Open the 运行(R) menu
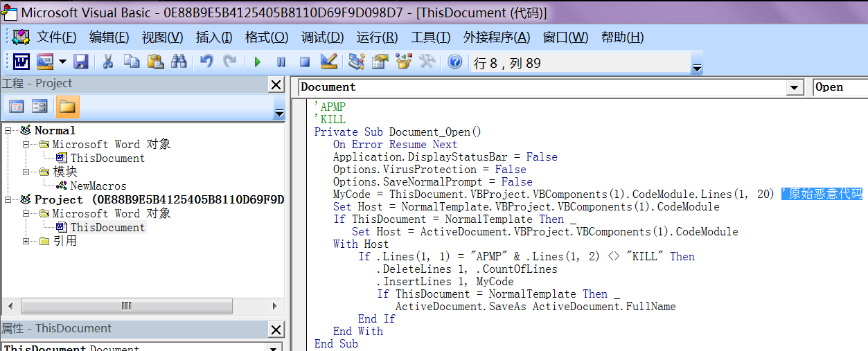 click(x=377, y=37)
